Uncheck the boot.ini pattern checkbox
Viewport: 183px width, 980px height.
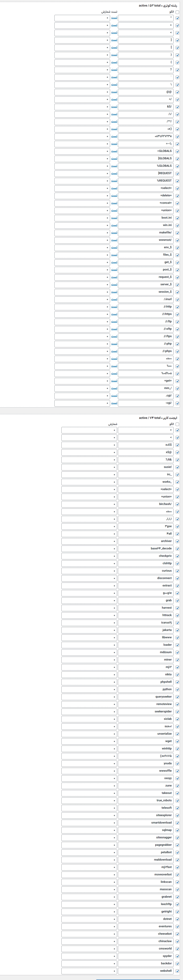tap(177, 218)
